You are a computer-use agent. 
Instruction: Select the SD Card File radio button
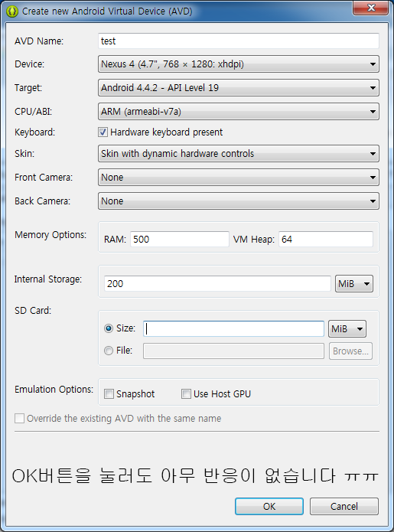point(109,351)
